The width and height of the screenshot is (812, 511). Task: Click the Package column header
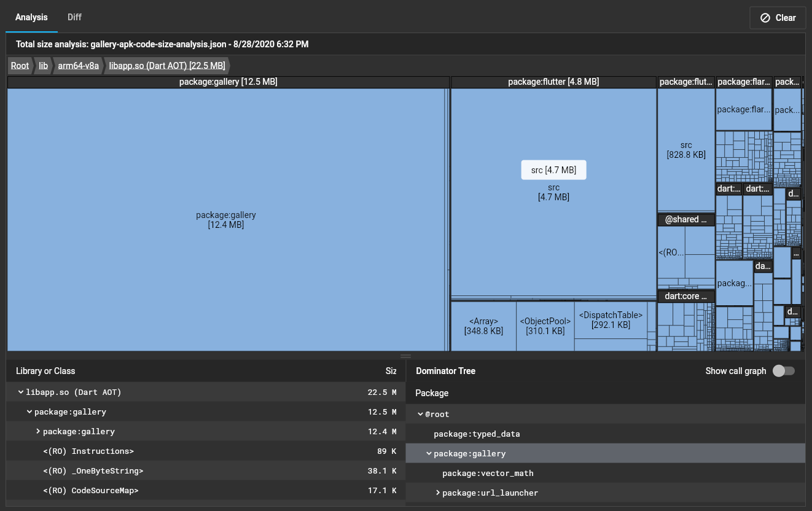432,393
